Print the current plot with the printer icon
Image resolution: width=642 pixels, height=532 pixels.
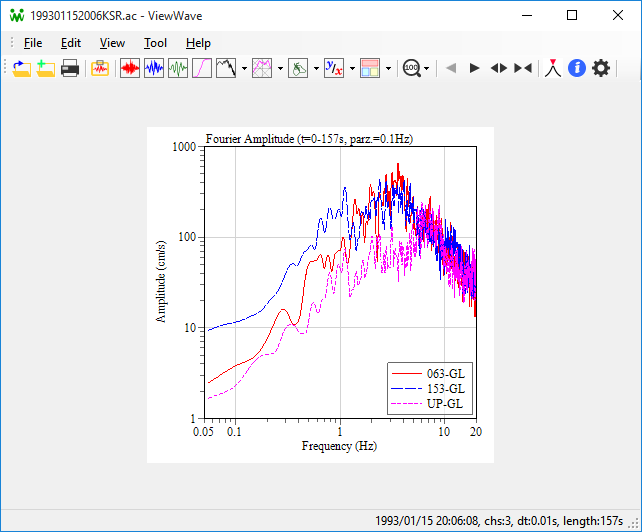coord(70,68)
